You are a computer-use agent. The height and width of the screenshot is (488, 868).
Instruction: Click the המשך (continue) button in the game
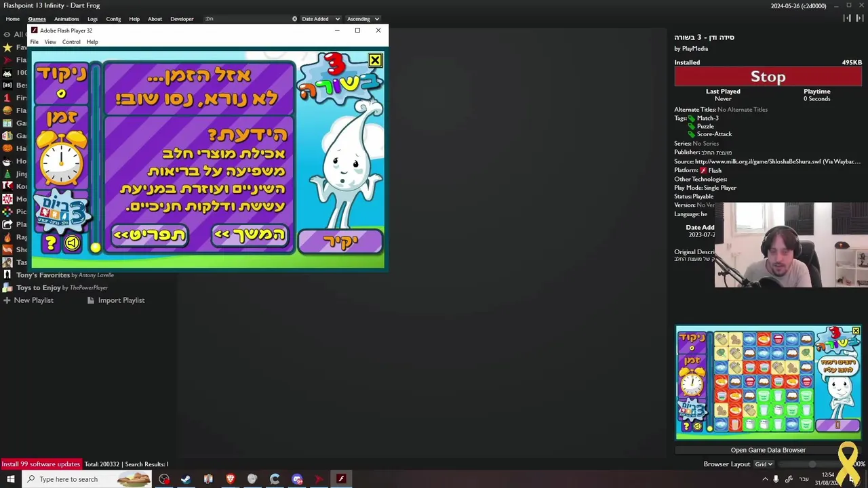[x=250, y=235]
